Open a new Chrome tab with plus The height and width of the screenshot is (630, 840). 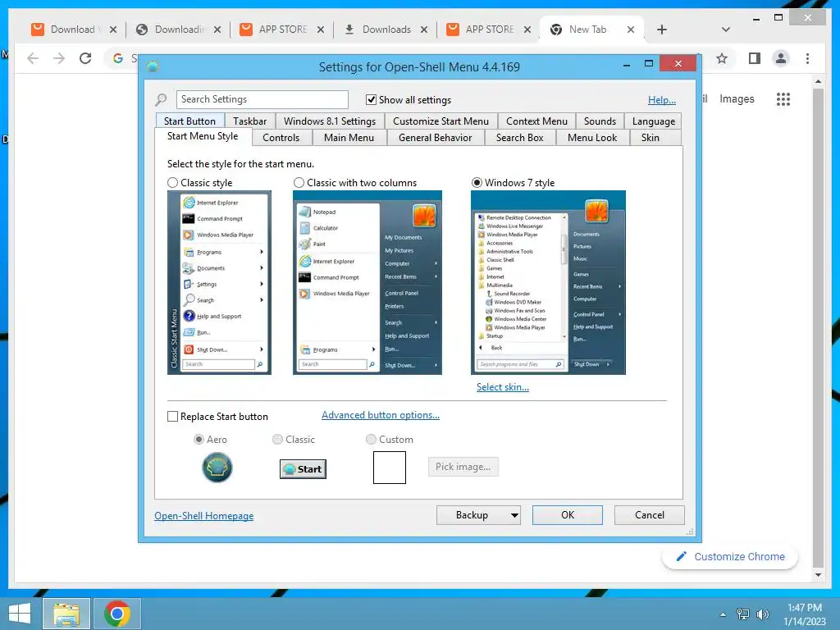662,30
